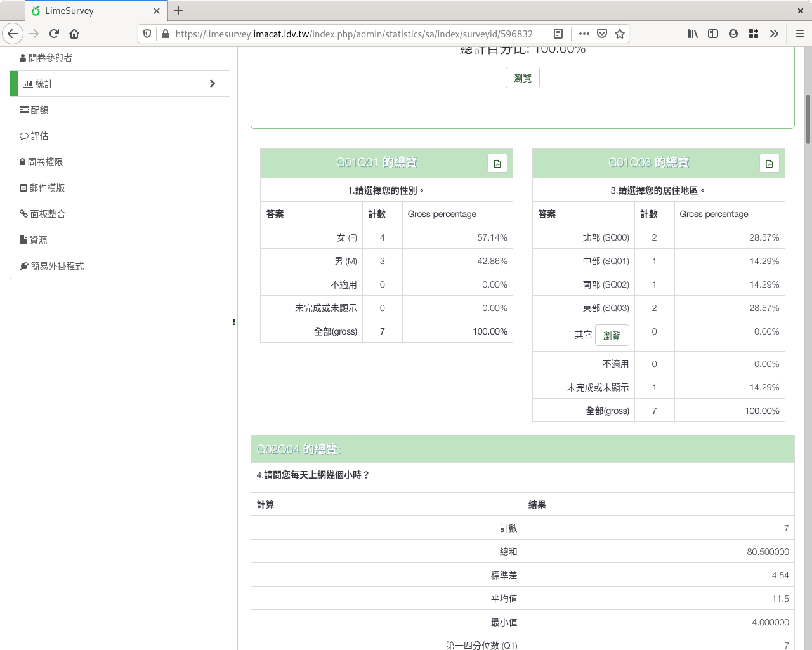Open the extensions grid icon
Viewport: 812px width, 650px height.
754,34
